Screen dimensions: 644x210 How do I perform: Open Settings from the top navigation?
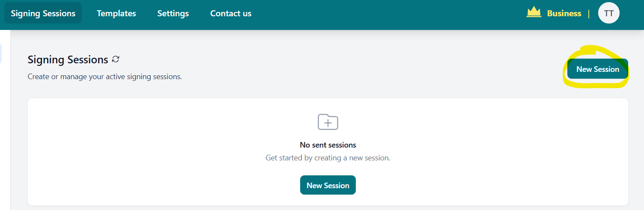(173, 13)
